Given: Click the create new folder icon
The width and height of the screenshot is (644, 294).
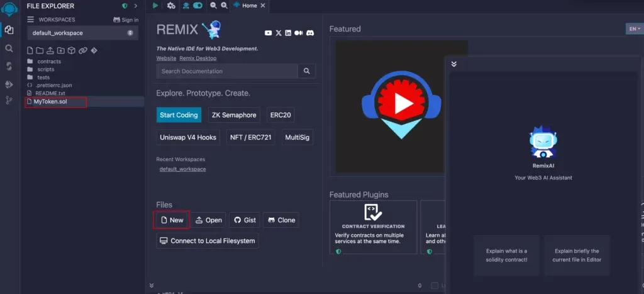Looking at the screenshot, I should 40,50.
